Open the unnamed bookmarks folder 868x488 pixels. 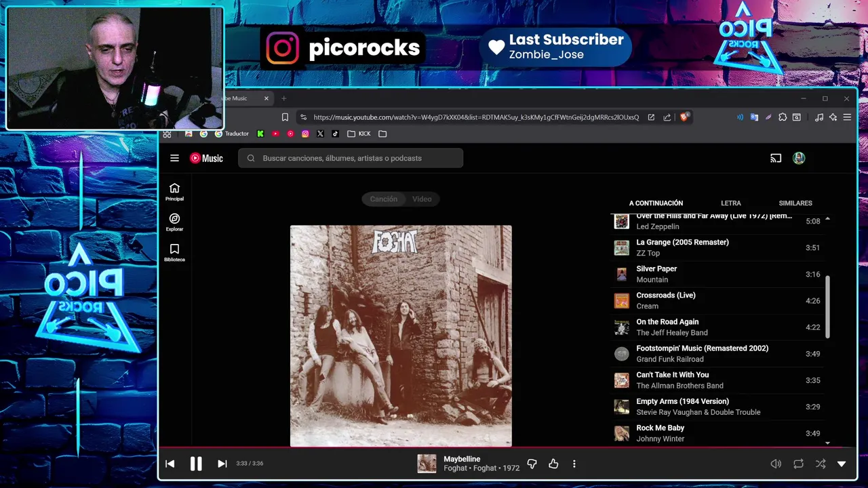point(382,134)
